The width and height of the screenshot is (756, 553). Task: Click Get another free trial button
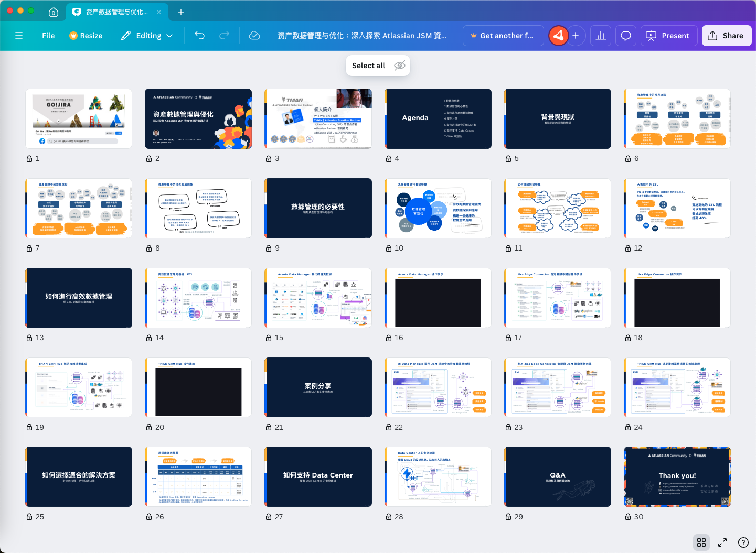point(503,36)
